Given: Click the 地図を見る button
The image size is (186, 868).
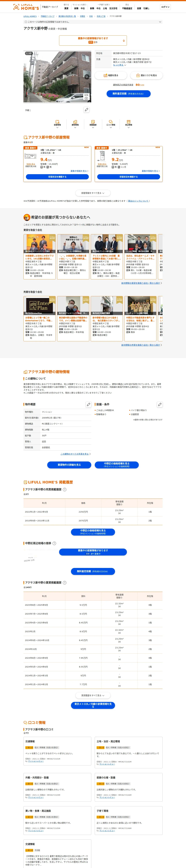Looking at the screenshot, I should 111,76.
